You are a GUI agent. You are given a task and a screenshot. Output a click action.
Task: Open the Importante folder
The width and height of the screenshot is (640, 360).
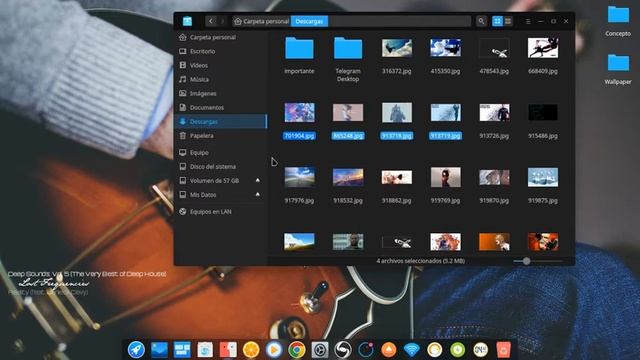pyautogui.click(x=299, y=48)
